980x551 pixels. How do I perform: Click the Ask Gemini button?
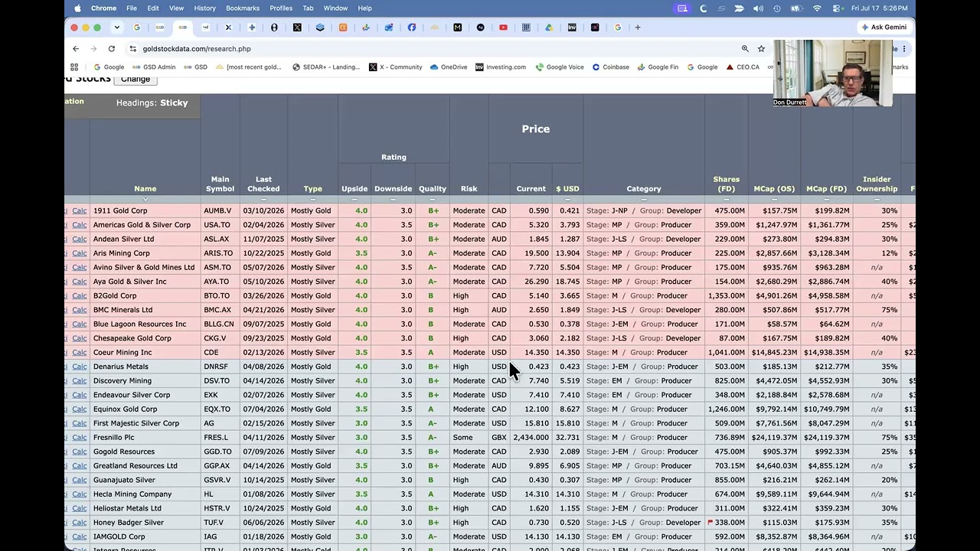pyautogui.click(x=884, y=27)
